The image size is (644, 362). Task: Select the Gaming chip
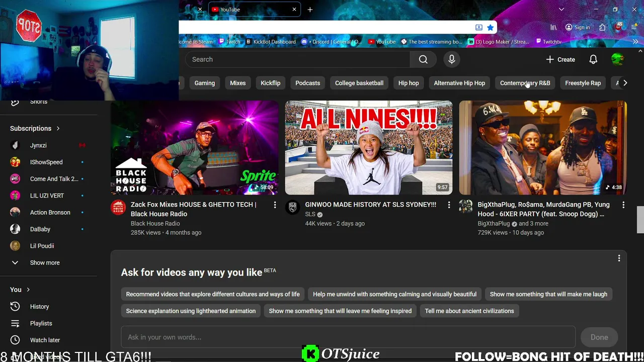coord(205,83)
